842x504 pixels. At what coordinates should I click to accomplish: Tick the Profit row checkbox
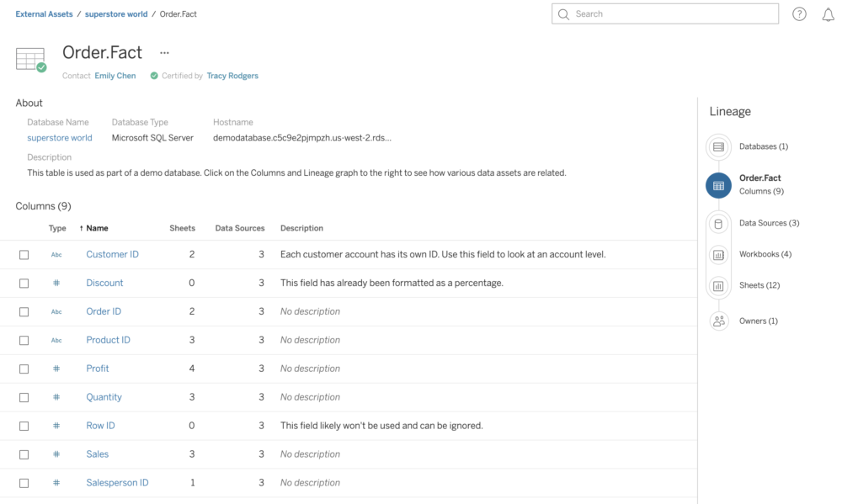[x=24, y=369]
